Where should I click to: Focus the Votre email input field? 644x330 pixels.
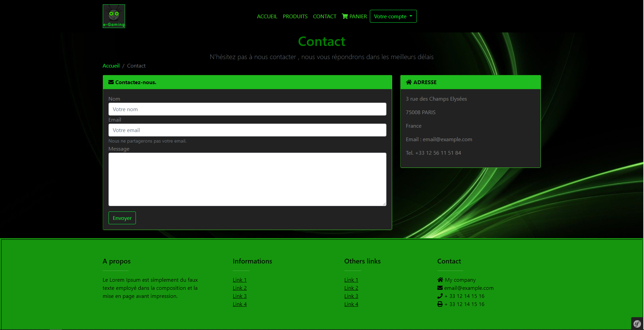click(x=247, y=130)
